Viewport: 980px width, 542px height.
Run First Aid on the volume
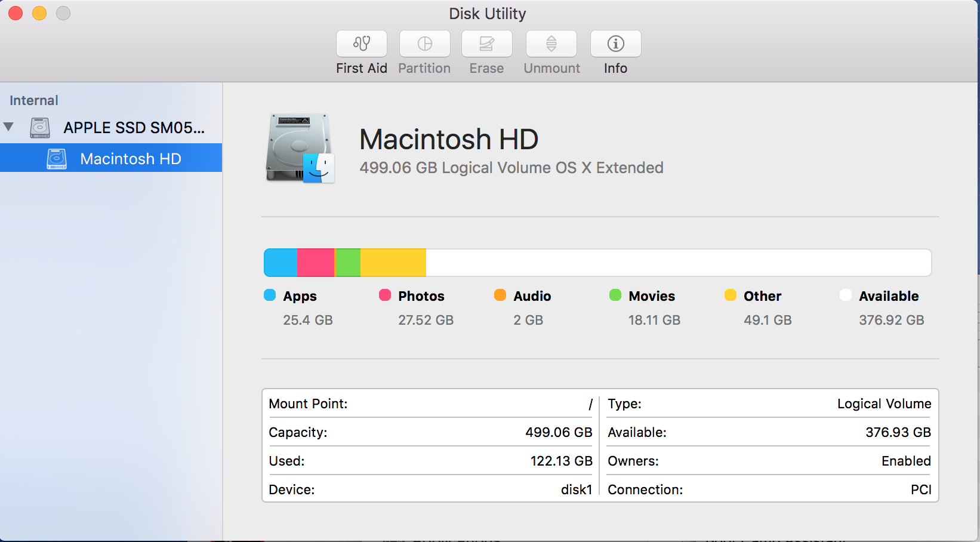point(362,44)
